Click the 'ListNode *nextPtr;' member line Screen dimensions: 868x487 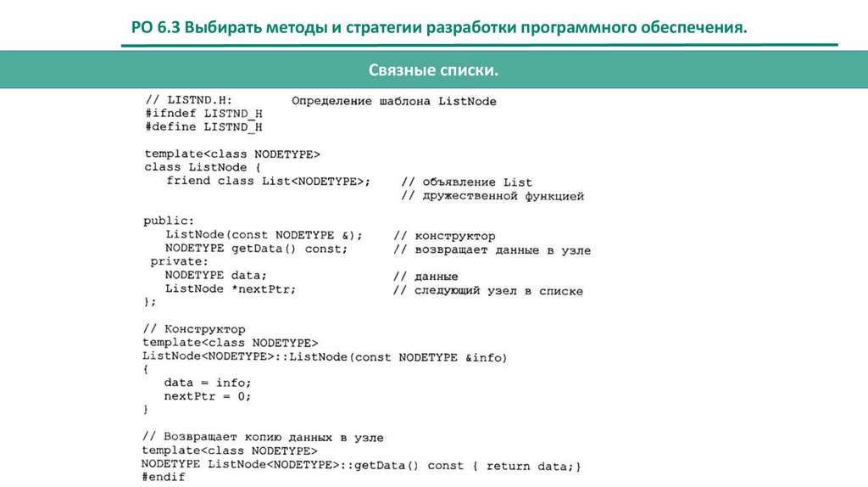coord(231,289)
